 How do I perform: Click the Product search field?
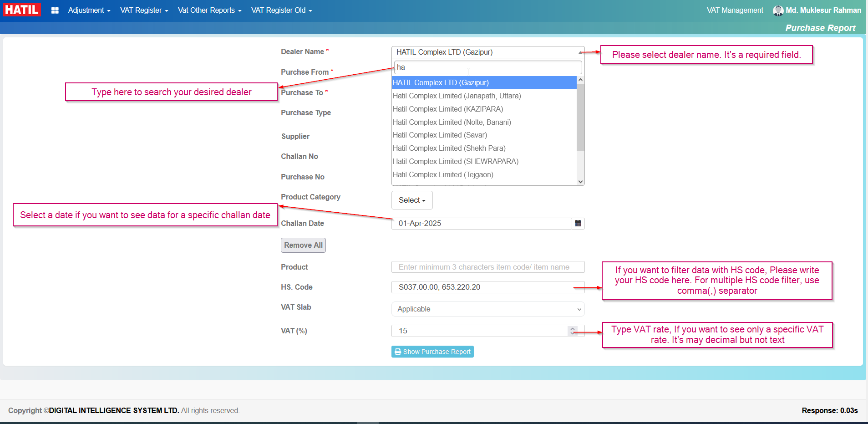pyautogui.click(x=488, y=267)
